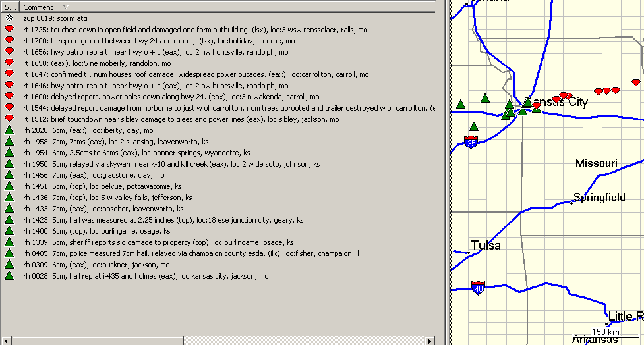Click the green hail triangle for rh 2028
The width and height of the screenshot is (644, 345).
(9, 130)
